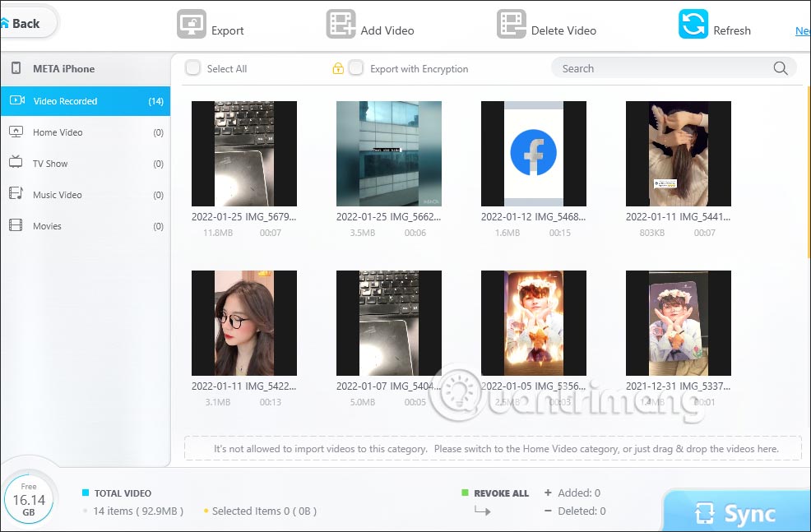811x532 pixels.
Task: Click the Export toolbar icon
Action: (x=192, y=25)
